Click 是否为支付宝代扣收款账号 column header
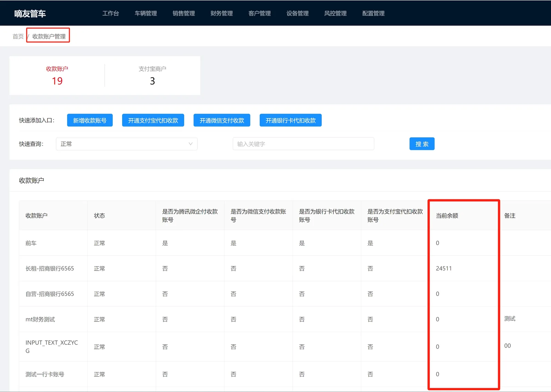Image resolution: width=551 pixels, height=392 pixels. click(395, 215)
